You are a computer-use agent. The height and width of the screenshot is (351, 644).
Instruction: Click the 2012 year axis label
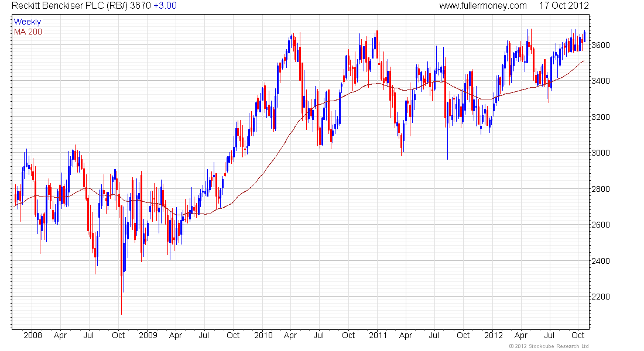[x=494, y=335]
